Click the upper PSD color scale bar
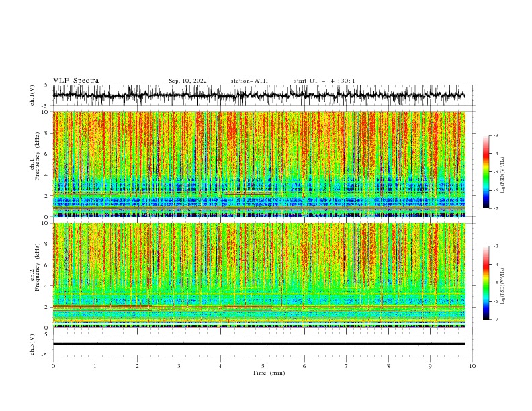Viewport: 532px width, 411px height. click(x=486, y=172)
